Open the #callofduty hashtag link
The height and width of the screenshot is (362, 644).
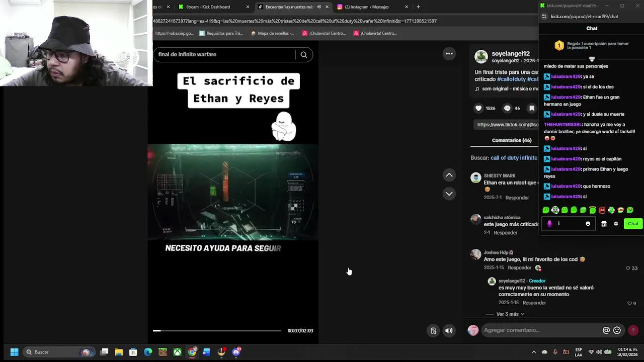(511, 79)
